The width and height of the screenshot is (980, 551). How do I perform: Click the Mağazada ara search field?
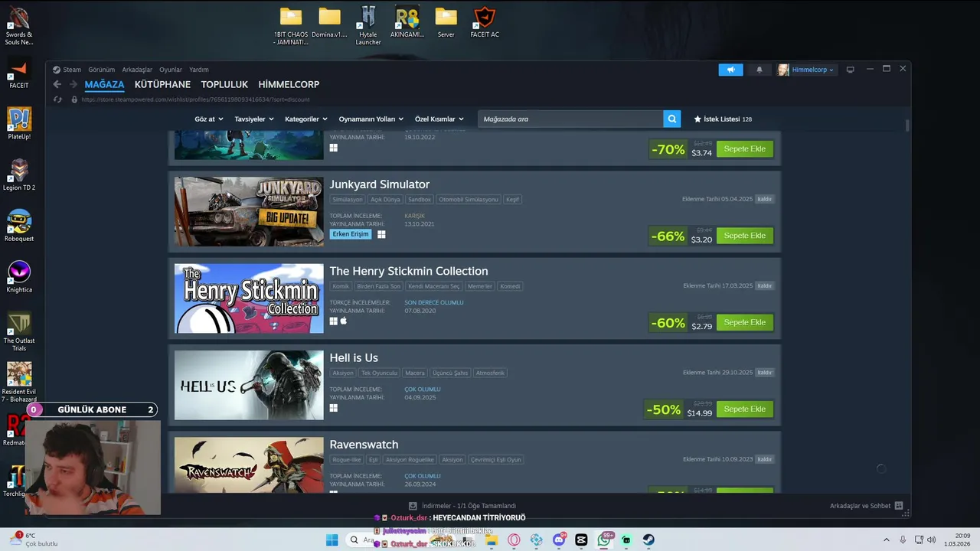pos(570,119)
